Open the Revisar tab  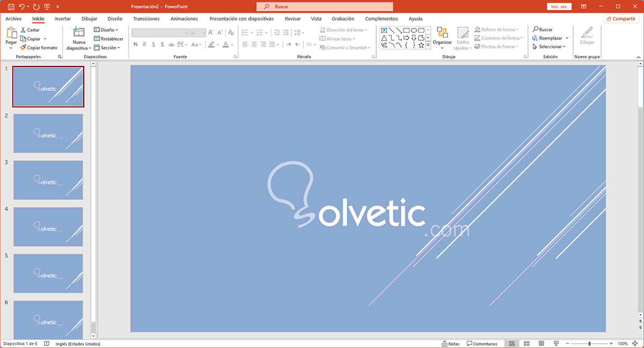pos(293,19)
